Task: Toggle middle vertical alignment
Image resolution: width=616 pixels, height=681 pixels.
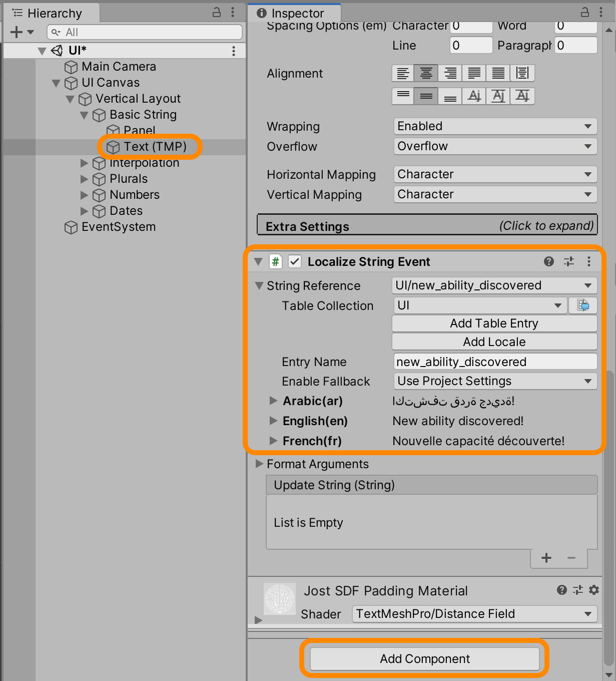Action: (x=426, y=96)
